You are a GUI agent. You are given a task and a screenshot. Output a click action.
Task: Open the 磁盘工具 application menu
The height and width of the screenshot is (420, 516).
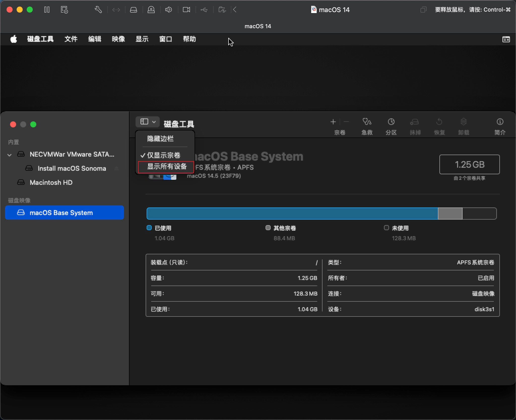[40, 39]
